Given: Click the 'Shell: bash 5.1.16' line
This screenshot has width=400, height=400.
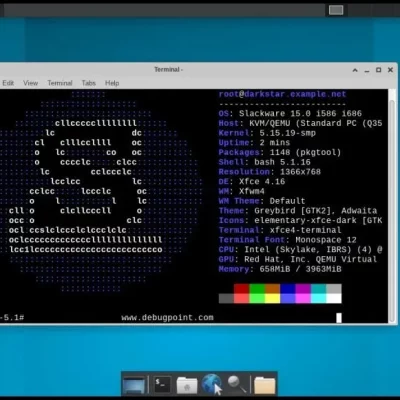Looking at the screenshot, I should pyautogui.click(x=264, y=162).
